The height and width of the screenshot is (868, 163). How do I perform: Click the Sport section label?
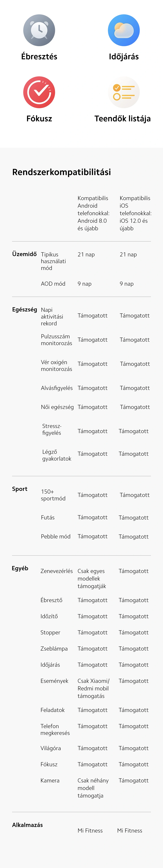(19, 489)
